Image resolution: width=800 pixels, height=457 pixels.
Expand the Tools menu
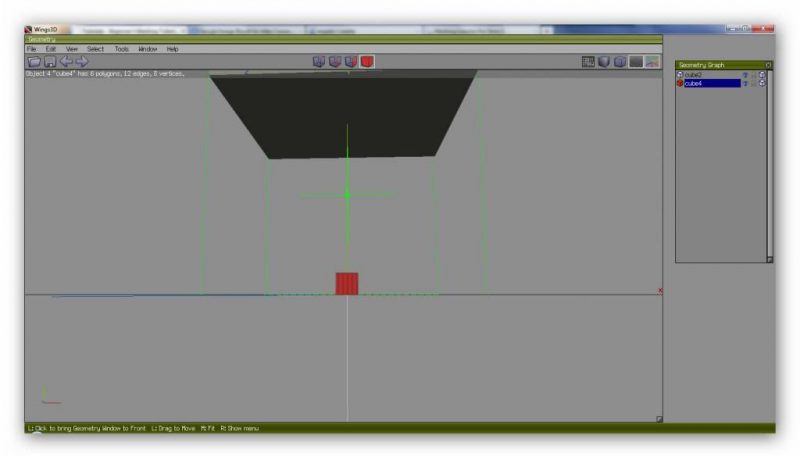pyautogui.click(x=121, y=48)
